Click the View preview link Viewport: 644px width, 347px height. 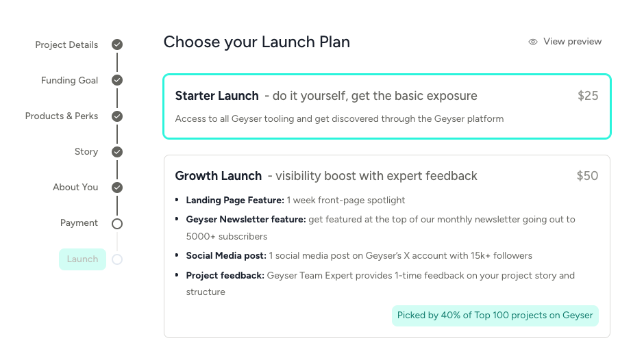[x=572, y=42]
